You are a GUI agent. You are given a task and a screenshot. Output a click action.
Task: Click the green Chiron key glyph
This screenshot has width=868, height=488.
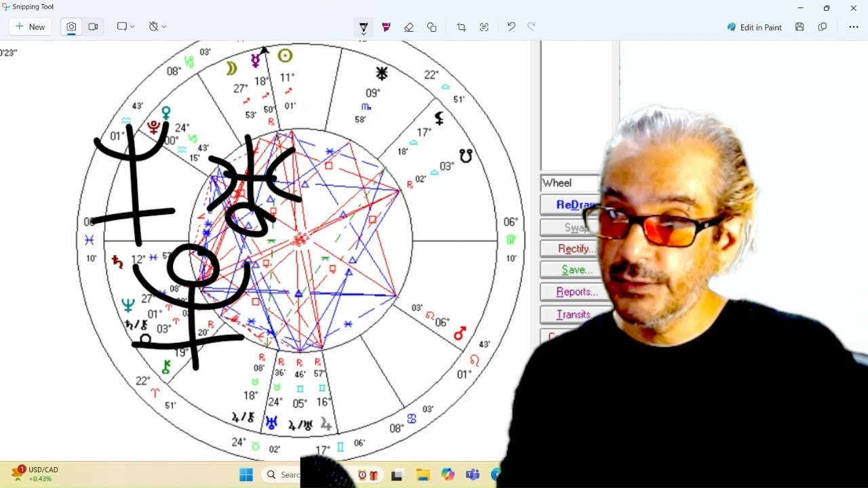click(165, 367)
